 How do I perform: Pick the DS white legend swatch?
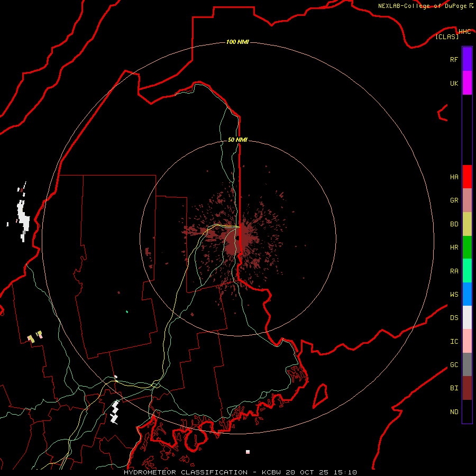click(467, 317)
